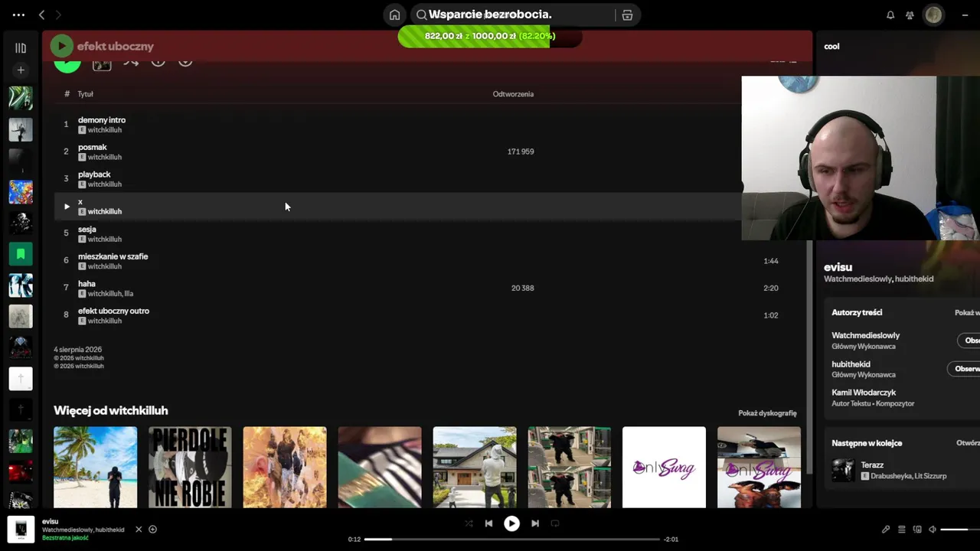Open Watchmedieslowly in Autorzy treści

866,335
